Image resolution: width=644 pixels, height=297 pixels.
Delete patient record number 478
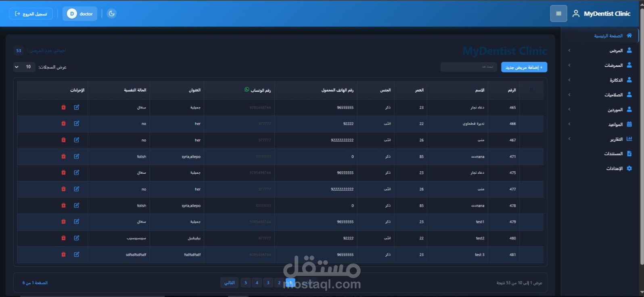[x=63, y=206]
